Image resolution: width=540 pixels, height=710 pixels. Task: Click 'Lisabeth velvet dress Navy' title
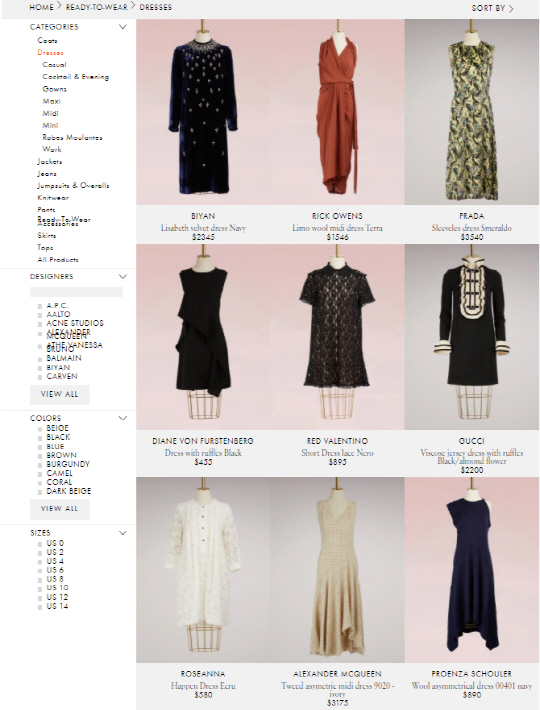(203, 228)
